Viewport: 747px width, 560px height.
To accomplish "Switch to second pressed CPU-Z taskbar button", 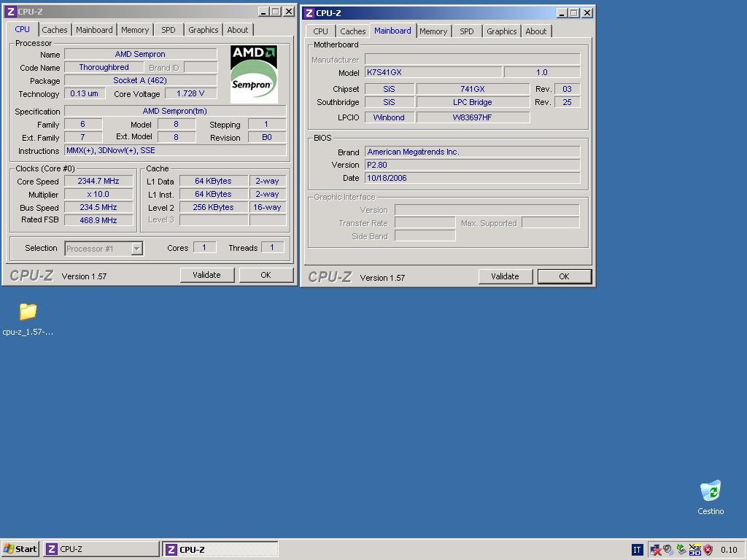I will [220, 549].
